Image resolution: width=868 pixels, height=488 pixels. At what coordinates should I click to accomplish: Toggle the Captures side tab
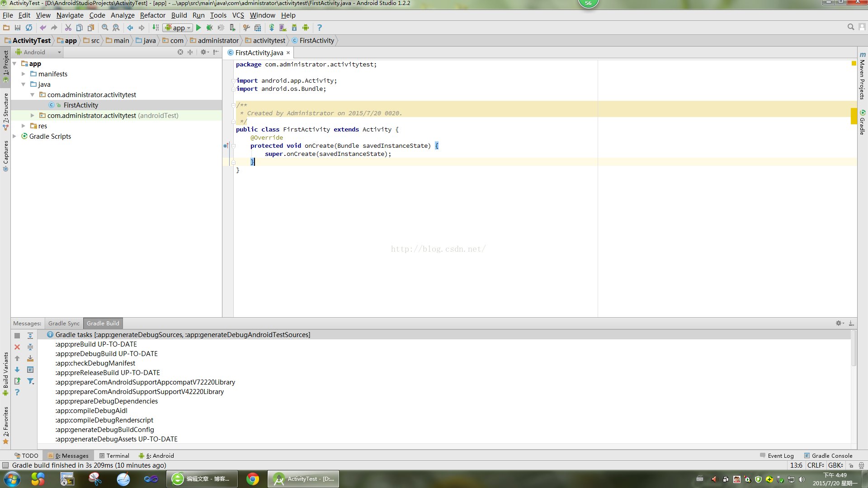[x=5, y=156]
